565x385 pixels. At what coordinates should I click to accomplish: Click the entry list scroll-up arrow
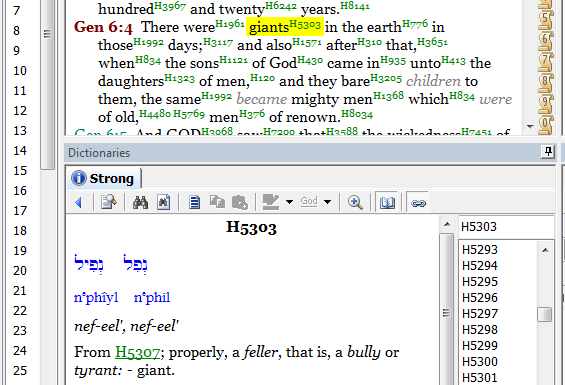pos(545,250)
